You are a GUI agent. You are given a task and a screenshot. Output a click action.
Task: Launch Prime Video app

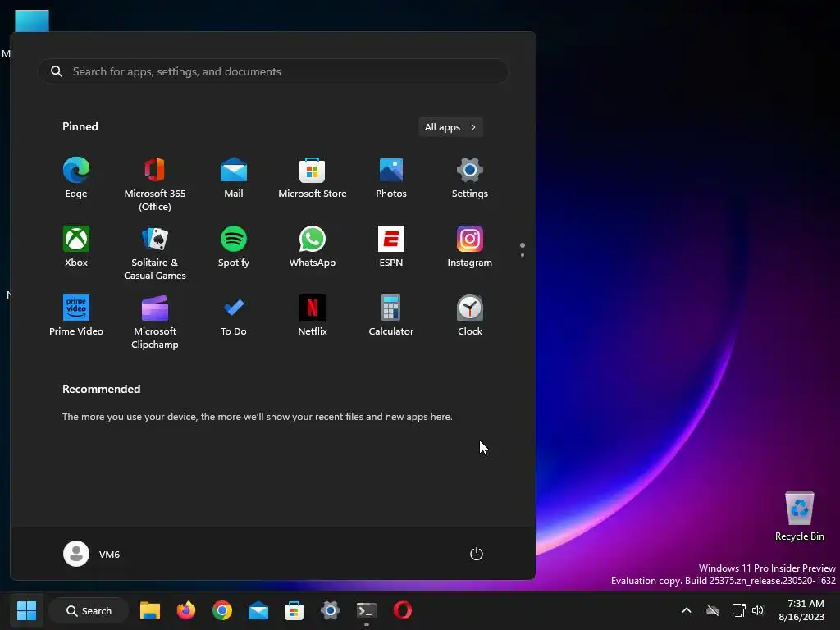[76, 316]
